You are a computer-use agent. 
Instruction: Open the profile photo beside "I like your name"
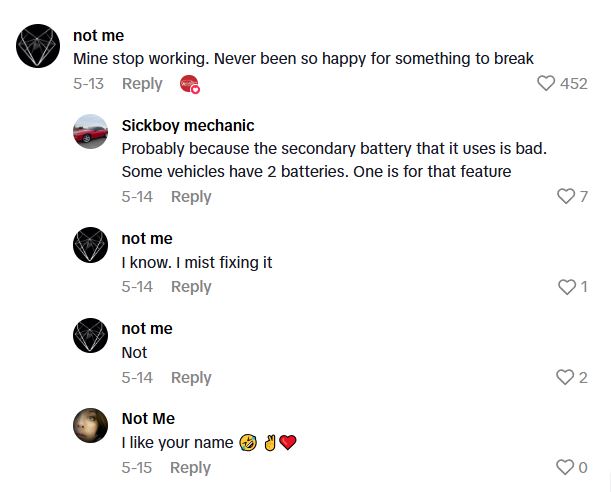[x=91, y=426]
